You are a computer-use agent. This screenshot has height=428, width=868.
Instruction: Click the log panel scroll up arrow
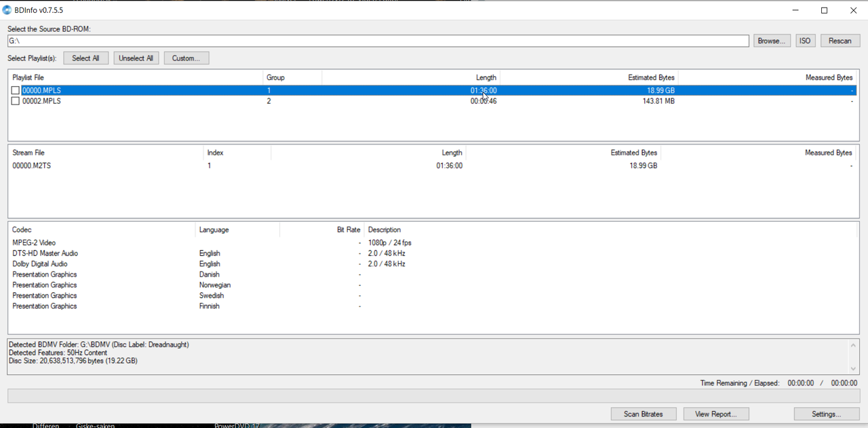(853, 346)
